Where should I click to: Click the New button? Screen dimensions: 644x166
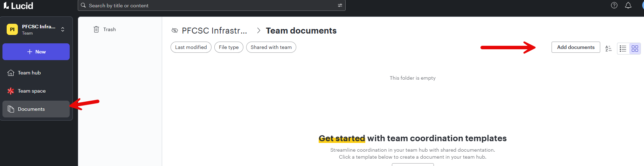(x=36, y=52)
